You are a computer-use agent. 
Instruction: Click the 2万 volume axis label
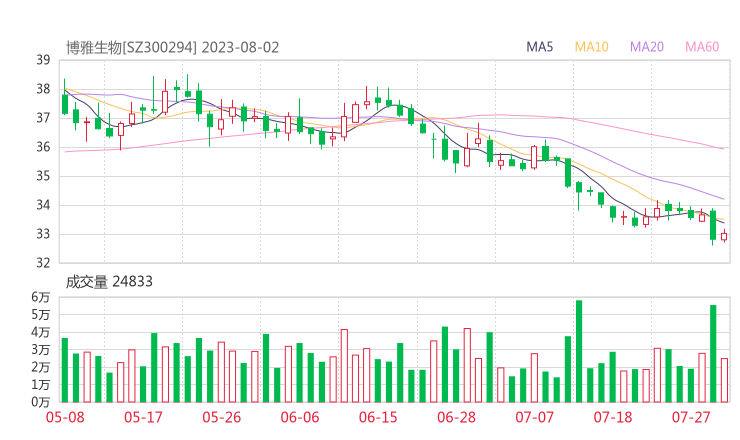(x=41, y=367)
